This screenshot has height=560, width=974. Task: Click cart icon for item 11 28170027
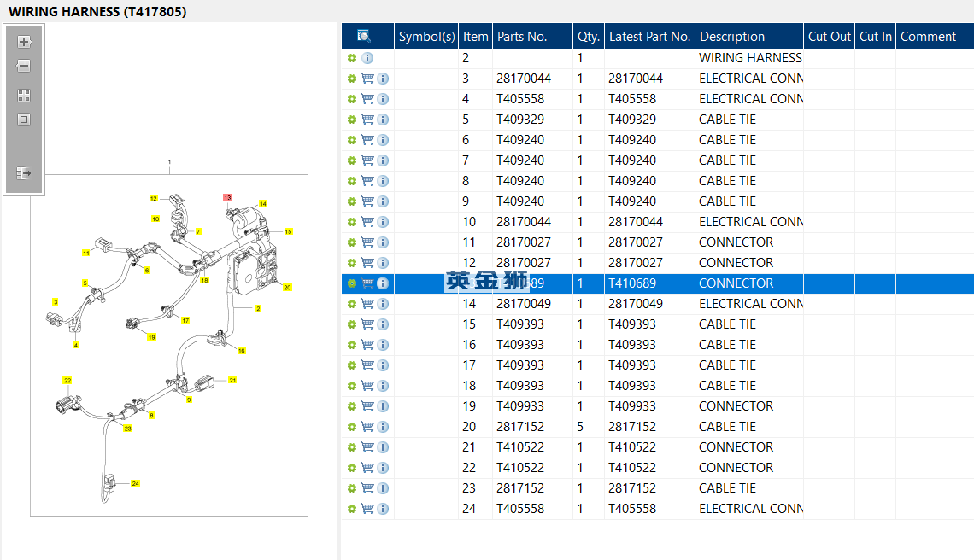click(367, 242)
